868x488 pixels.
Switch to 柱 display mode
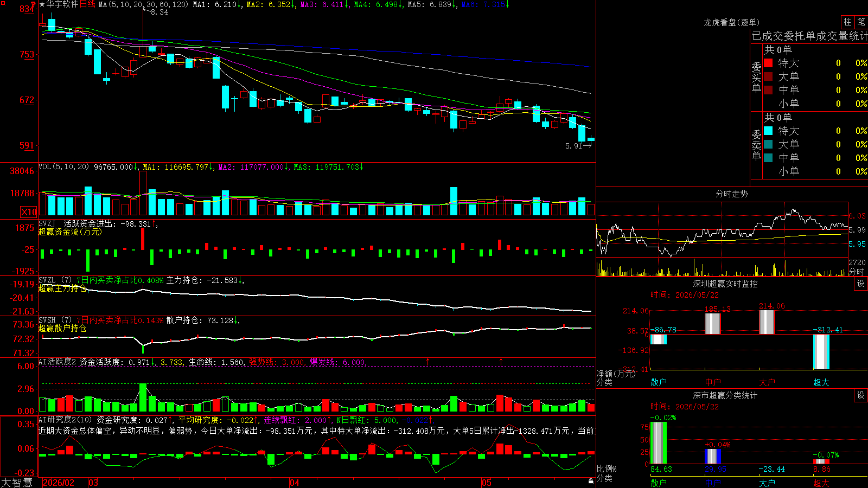[x=847, y=22]
